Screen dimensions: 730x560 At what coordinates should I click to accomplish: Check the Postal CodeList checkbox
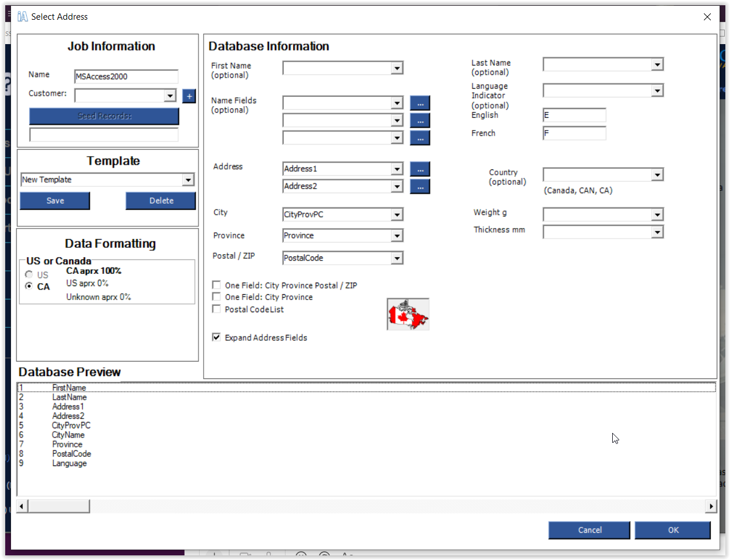click(x=216, y=309)
